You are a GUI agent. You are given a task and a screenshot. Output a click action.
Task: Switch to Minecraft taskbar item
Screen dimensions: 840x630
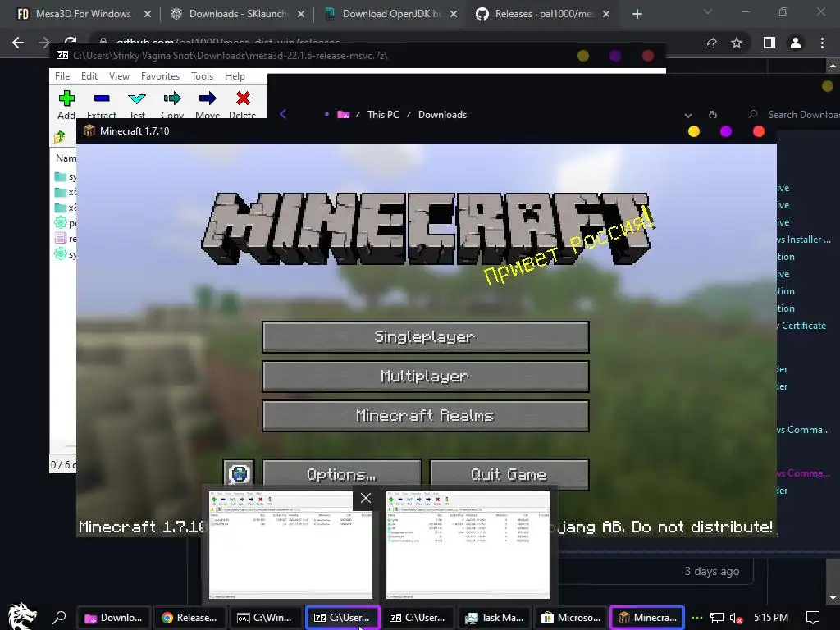[x=647, y=618]
